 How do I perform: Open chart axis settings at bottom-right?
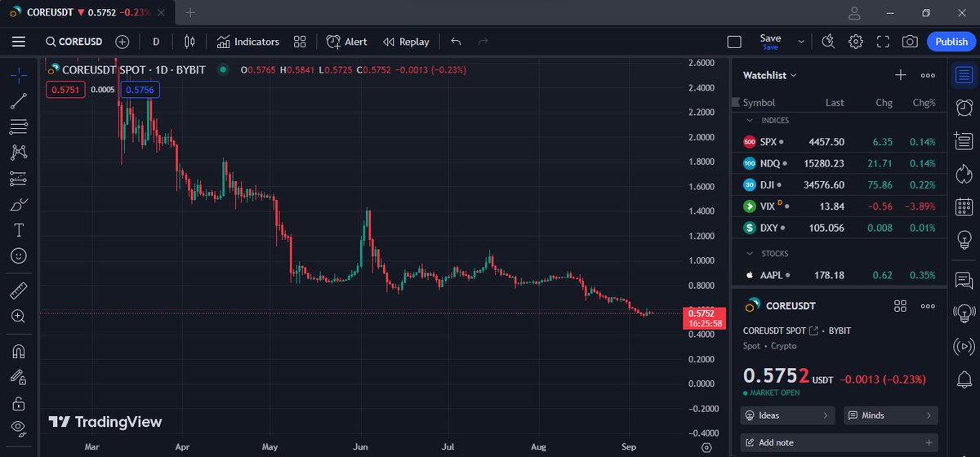pos(706,448)
